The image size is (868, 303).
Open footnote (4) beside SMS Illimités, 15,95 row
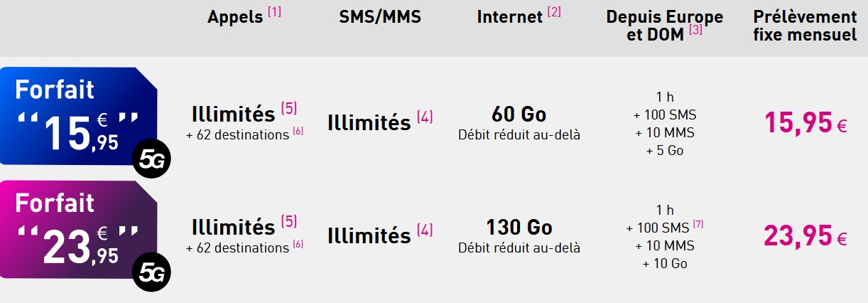(425, 117)
